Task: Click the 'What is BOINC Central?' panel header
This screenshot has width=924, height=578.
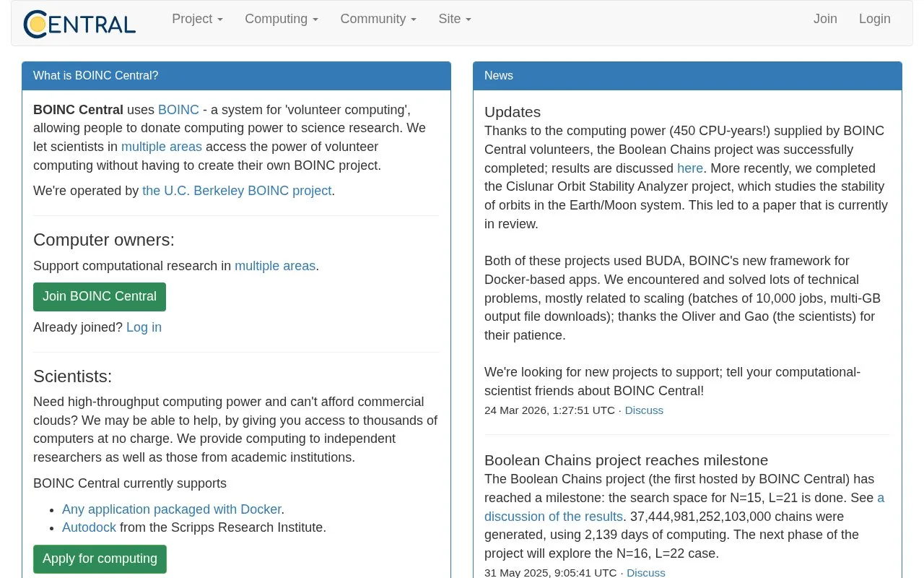Action: pyautogui.click(x=237, y=76)
